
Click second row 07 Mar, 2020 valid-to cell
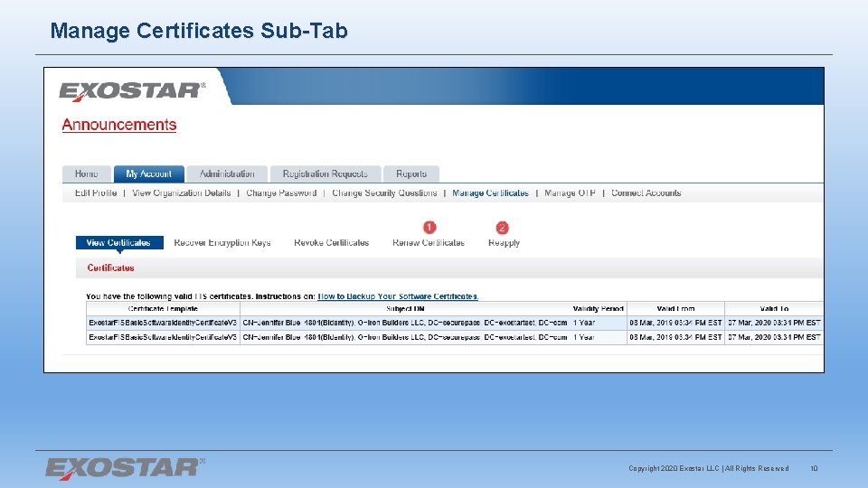(x=774, y=337)
